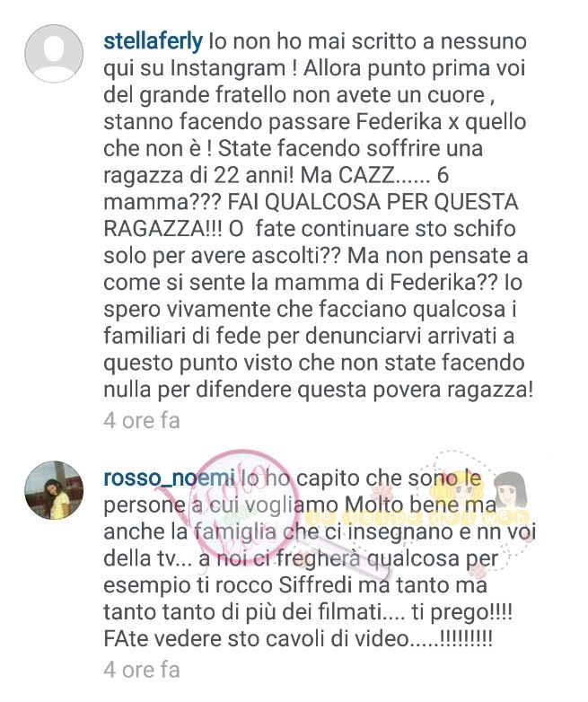
Task: Select the '4 ore fa' timestamp under stellaferly
Action: 142,421
